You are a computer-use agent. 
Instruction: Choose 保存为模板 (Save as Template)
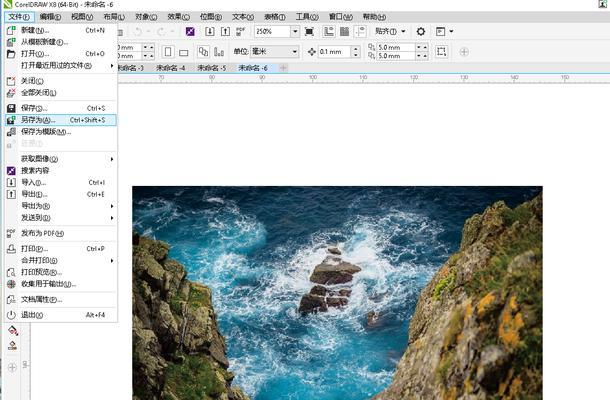click(61, 132)
